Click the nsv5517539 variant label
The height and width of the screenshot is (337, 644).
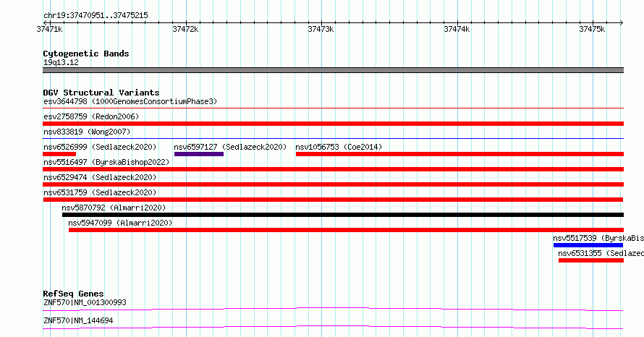[x=598, y=238]
